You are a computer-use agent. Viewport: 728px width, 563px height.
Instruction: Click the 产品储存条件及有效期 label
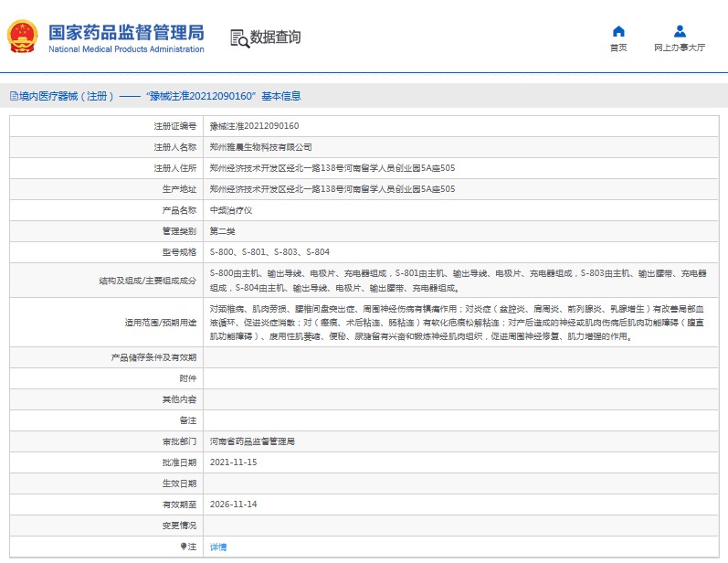tap(153, 357)
